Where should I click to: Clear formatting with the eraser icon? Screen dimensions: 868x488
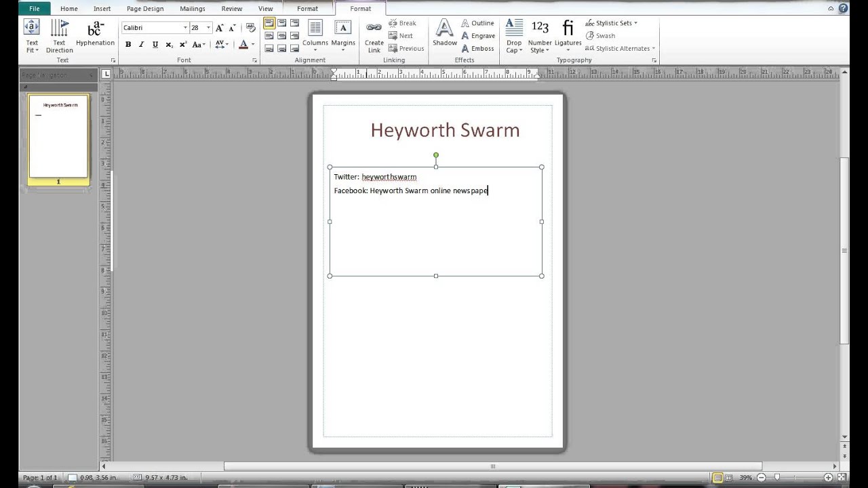251,28
